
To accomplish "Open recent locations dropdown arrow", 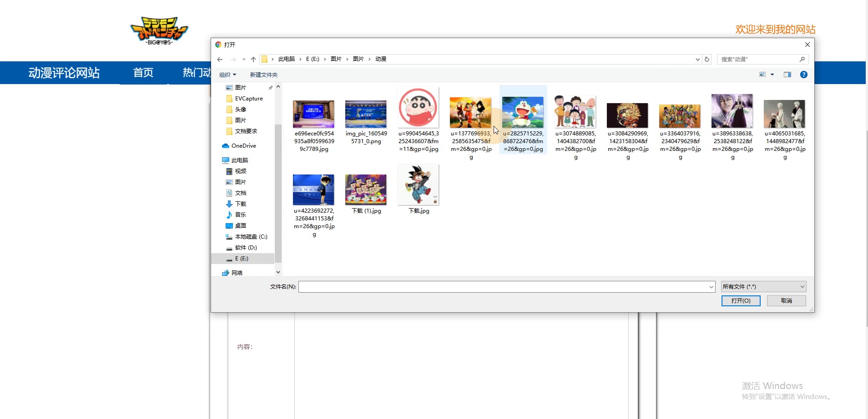I will pyautogui.click(x=244, y=59).
